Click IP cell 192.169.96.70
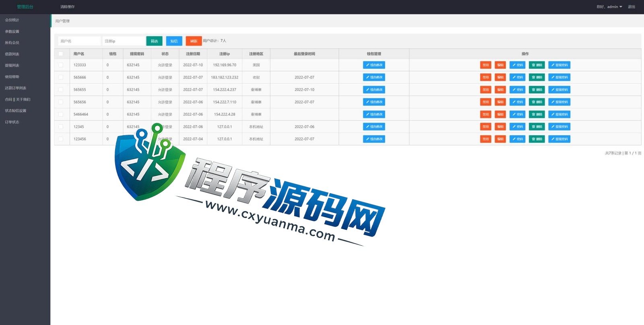644x325 pixels. [225, 65]
